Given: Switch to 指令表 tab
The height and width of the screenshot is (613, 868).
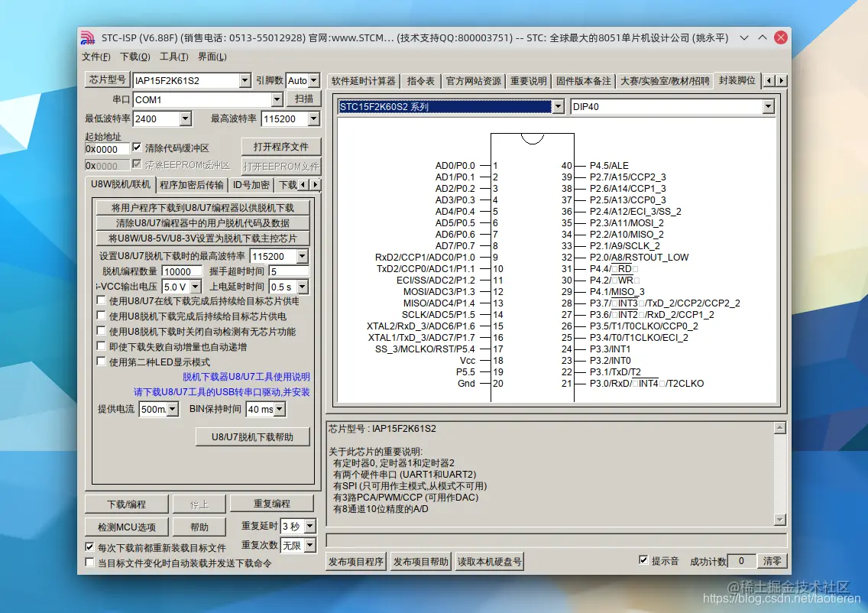Looking at the screenshot, I should [421, 81].
